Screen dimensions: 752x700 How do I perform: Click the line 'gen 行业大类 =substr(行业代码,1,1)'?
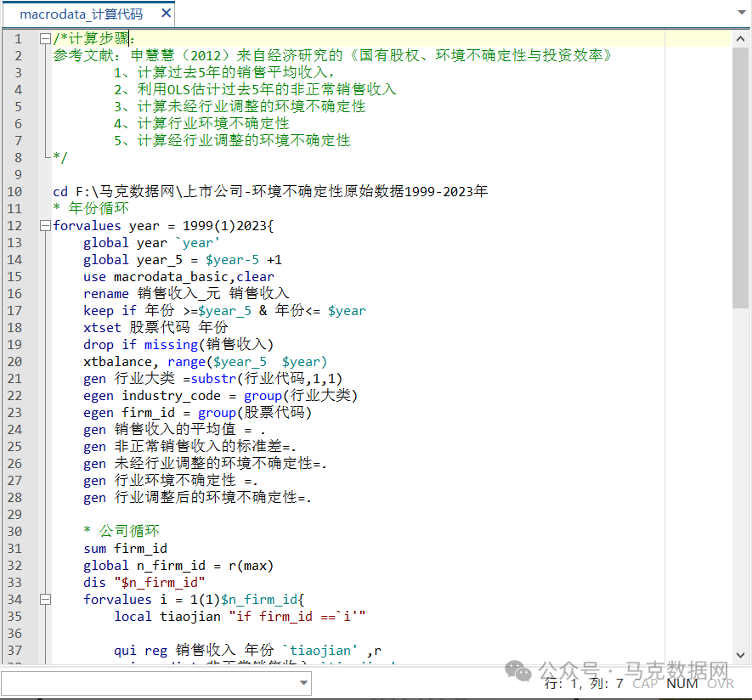(213, 379)
